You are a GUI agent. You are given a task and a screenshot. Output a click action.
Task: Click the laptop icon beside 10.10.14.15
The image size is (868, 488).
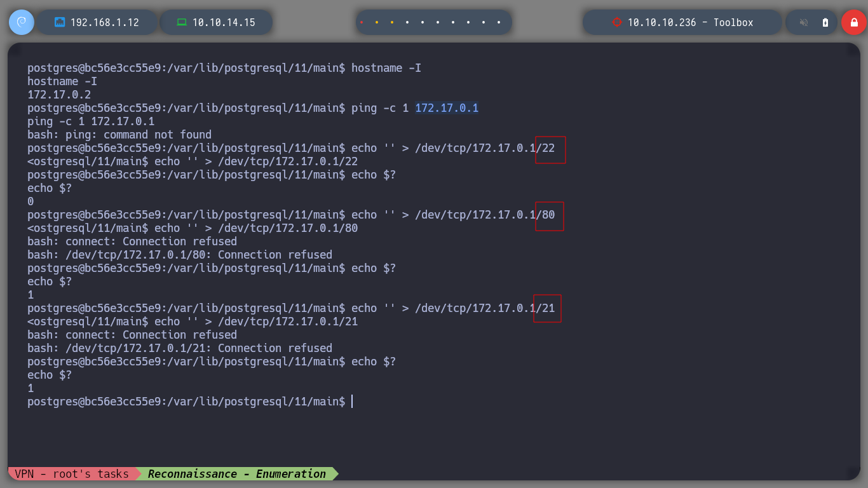point(182,22)
